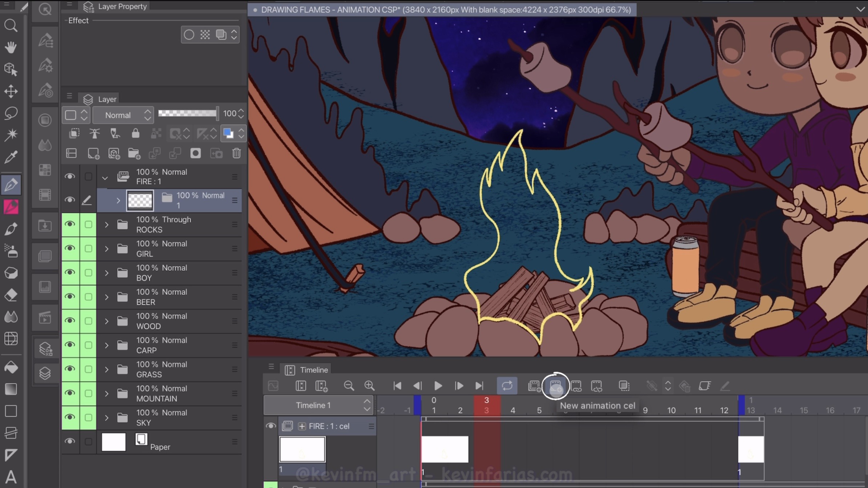Screen dimensions: 868x488
Task: Click the Lock layer icon
Action: tap(136, 133)
